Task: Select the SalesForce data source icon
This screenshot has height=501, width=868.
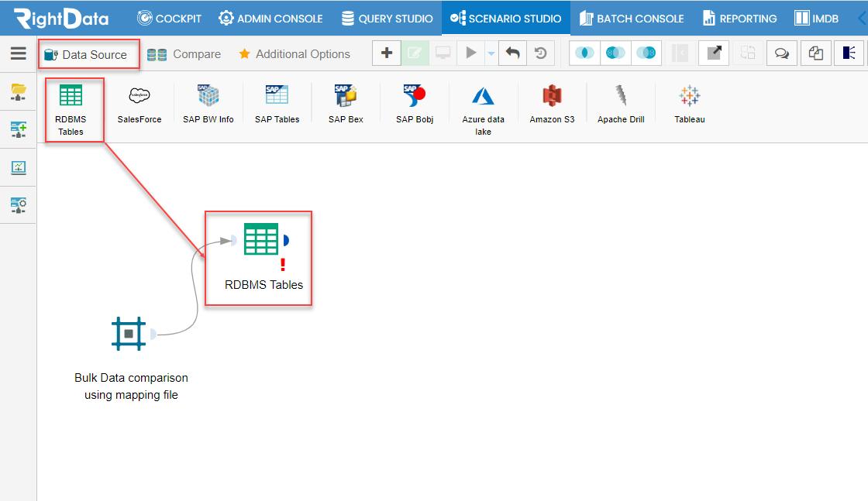Action: pos(139,101)
